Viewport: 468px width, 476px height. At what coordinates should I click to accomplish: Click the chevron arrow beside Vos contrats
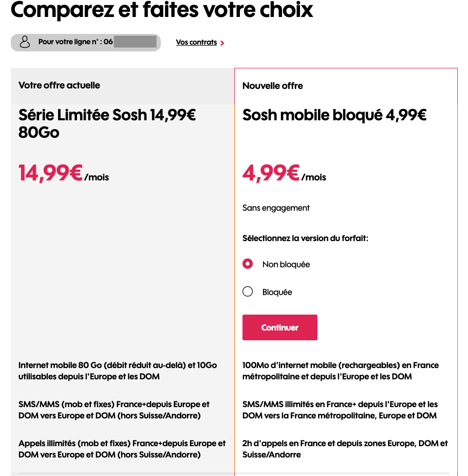point(221,43)
